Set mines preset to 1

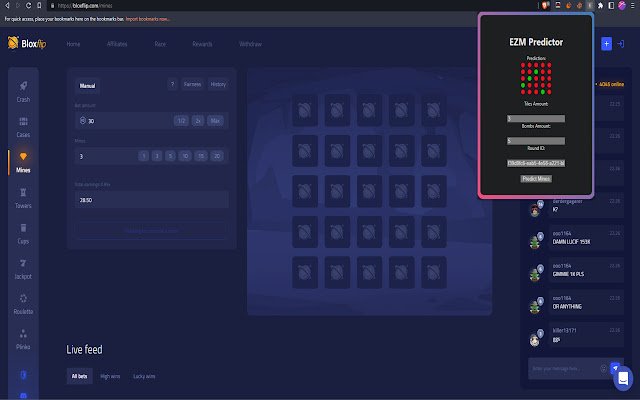[143, 156]
